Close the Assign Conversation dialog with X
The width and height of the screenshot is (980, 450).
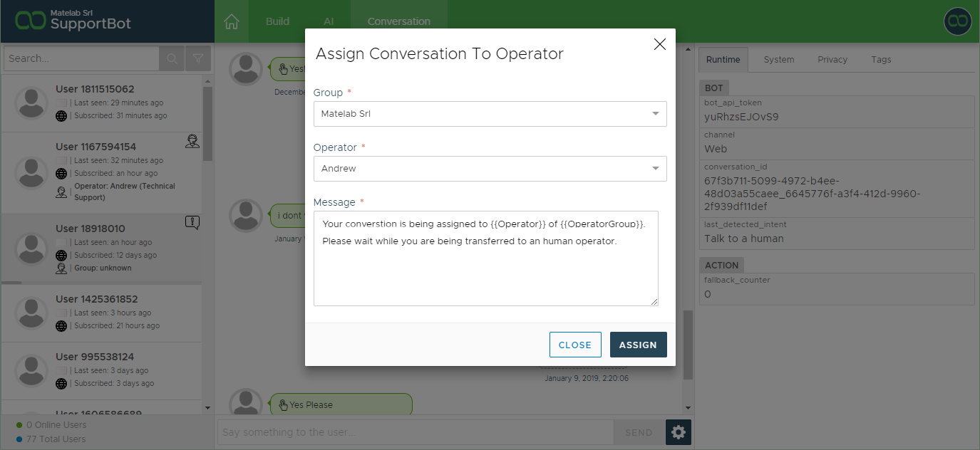point(659,44)
